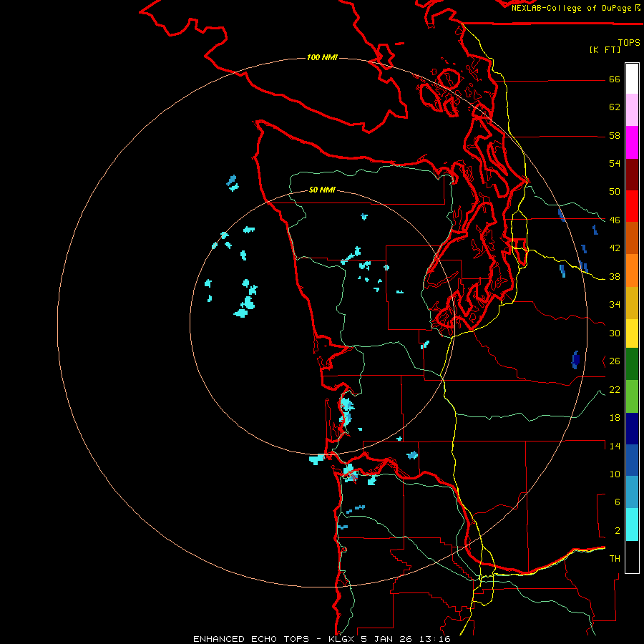Click the "100 NMI" range ring label
Viewport: 644px width, 644px height.
(x=322, y=57)
